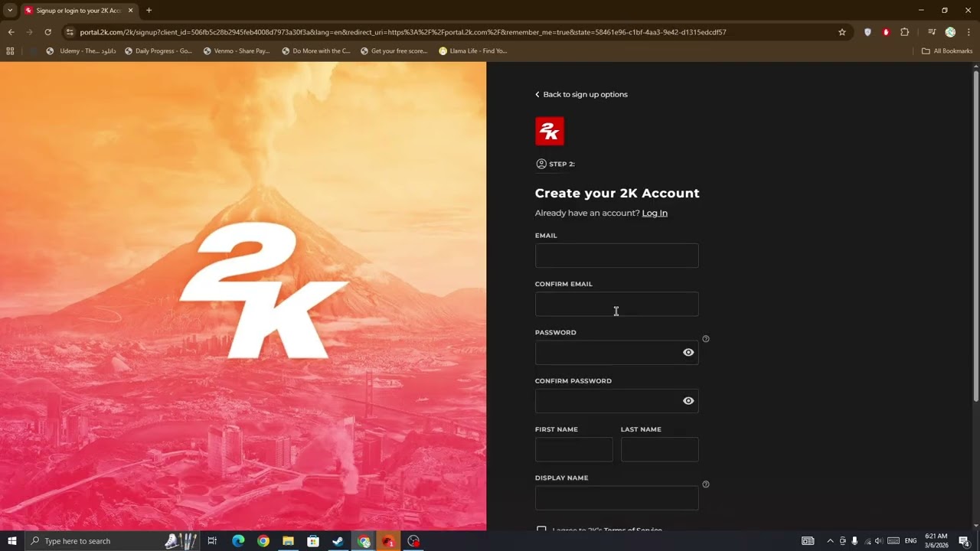Image resolution: width=980 pixels, height=551 pixels.
Task: Open the volume icon in system tray
Action: pos(878,541)
